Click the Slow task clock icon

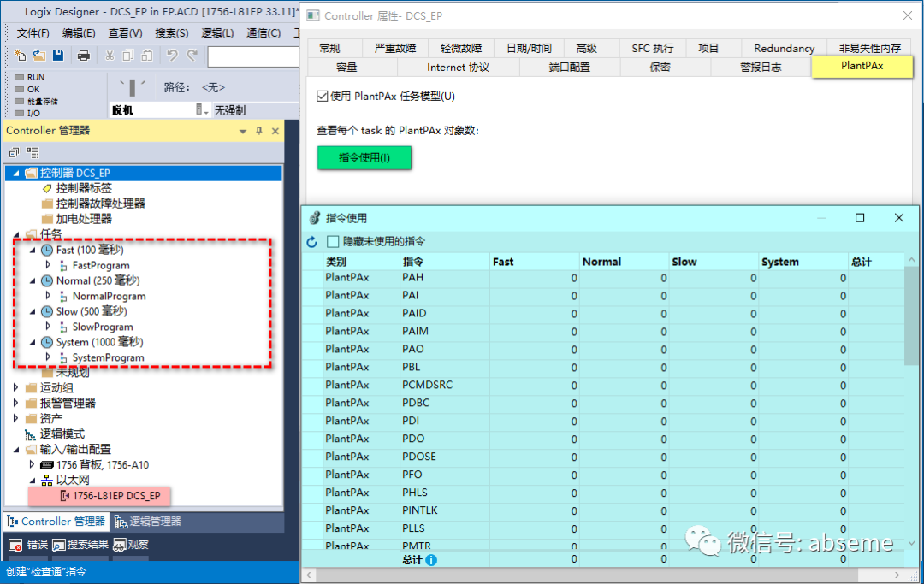point(46,311)
